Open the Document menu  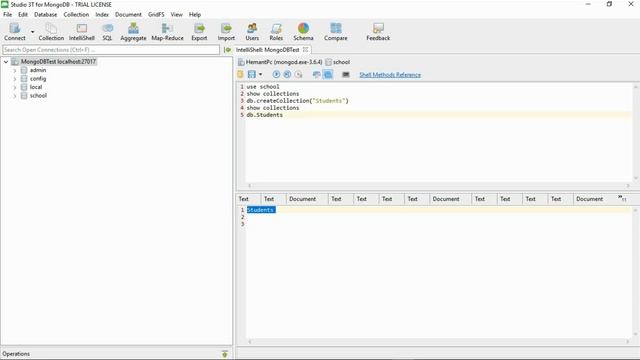pyautogui.click(x=128, y=14)
